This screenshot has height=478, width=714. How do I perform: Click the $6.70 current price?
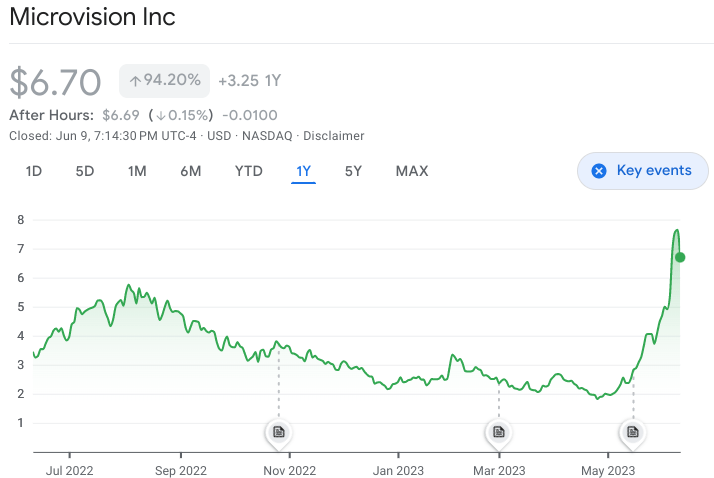[56, 81]
